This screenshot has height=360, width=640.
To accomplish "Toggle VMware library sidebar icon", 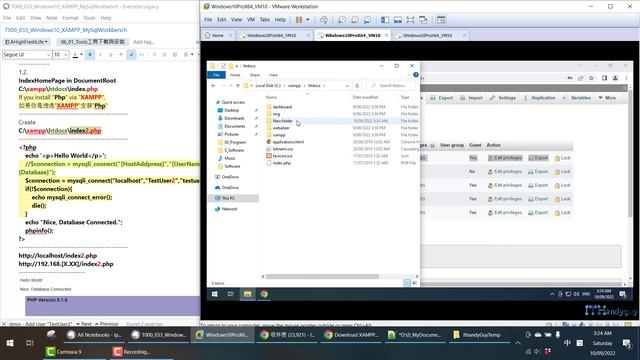I will pyautogui.click(x=385, y=20).
